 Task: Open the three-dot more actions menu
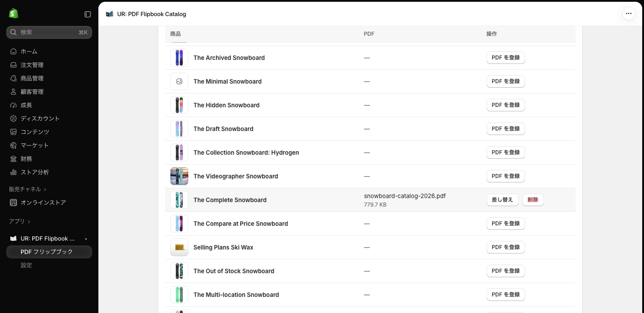pos(629,13)
